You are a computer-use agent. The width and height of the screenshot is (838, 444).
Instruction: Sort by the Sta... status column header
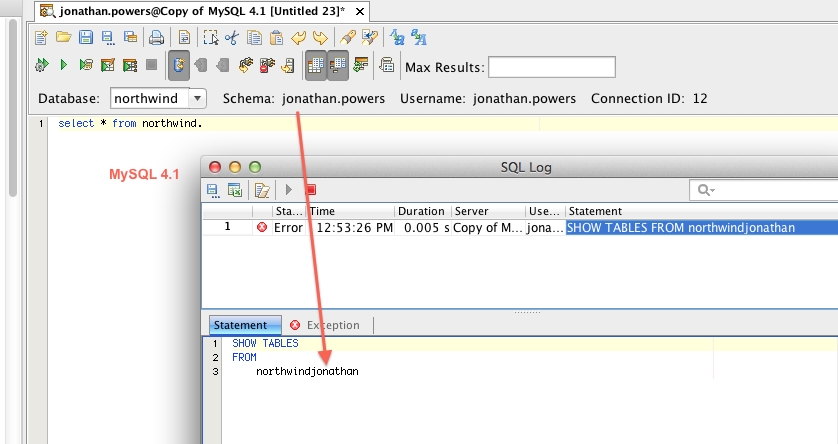[289, 211]
